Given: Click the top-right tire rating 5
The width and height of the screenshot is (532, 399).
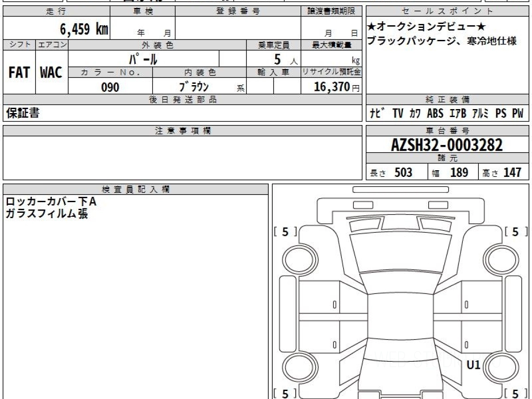Looking at the screenshot, I should pos(515,232).
